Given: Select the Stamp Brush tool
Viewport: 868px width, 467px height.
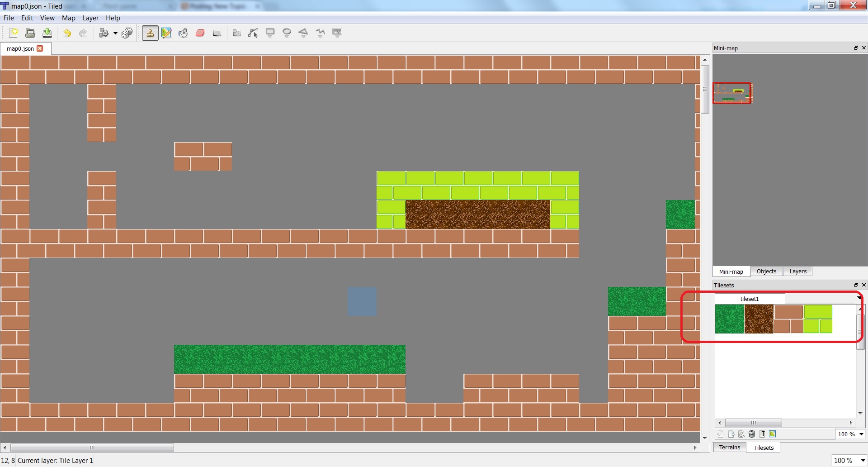Looking at the screenshot, I should click(x=150, y=33).
